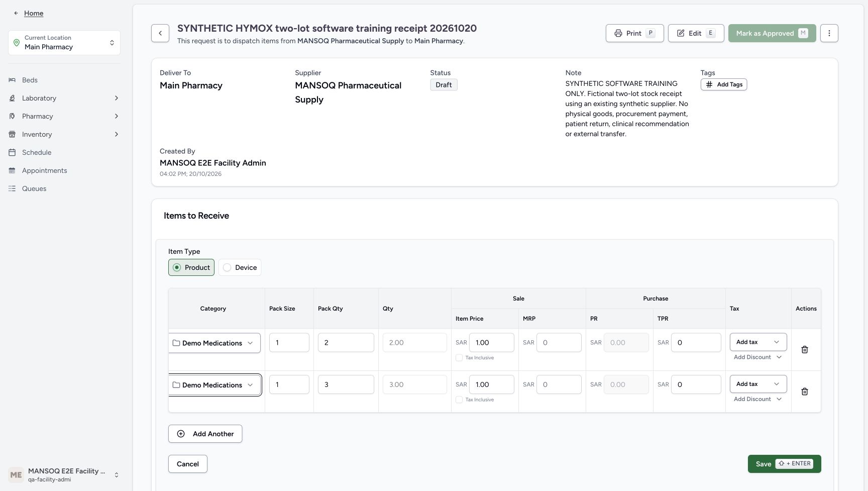Enable Tax Inclusive for the Qty 2.00 row

coord(459,358)
